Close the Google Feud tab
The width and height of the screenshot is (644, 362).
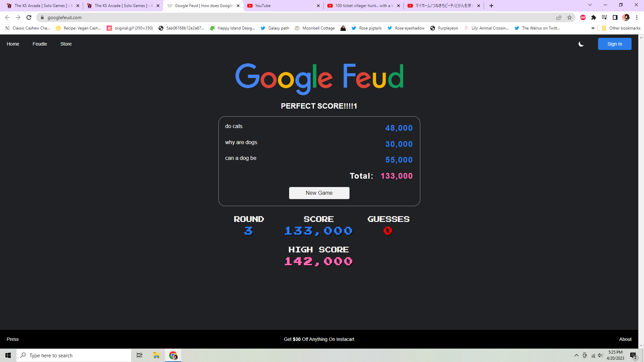coord(238,6)
